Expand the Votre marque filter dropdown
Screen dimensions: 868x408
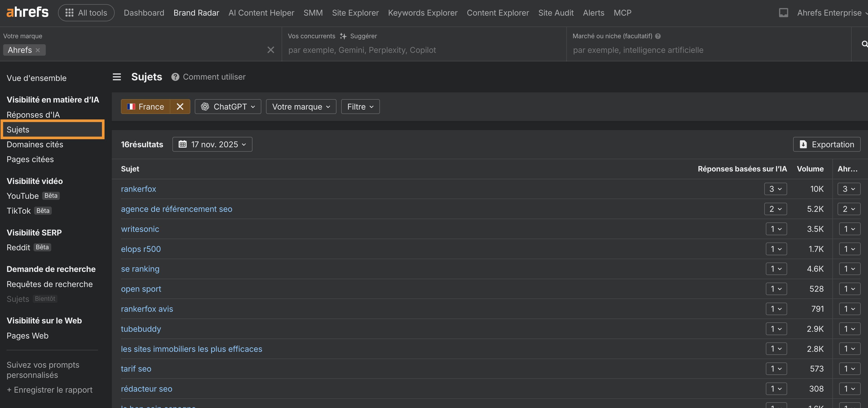coord(301,106)
